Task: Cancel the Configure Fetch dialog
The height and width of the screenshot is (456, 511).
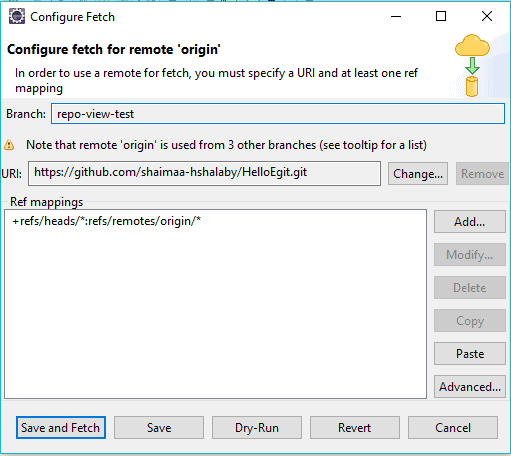Action: click(x=453, y=427)
